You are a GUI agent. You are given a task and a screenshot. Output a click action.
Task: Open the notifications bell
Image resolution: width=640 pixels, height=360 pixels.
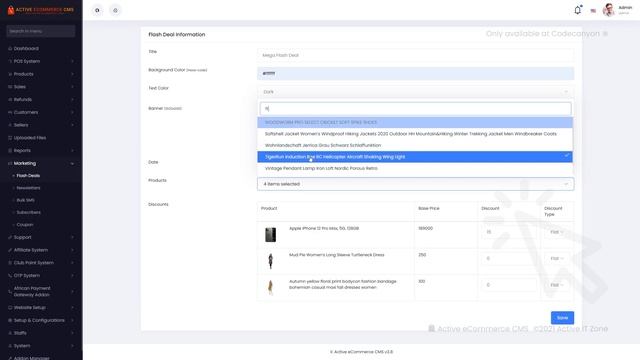pyautogui.click(x=578, y=10)
